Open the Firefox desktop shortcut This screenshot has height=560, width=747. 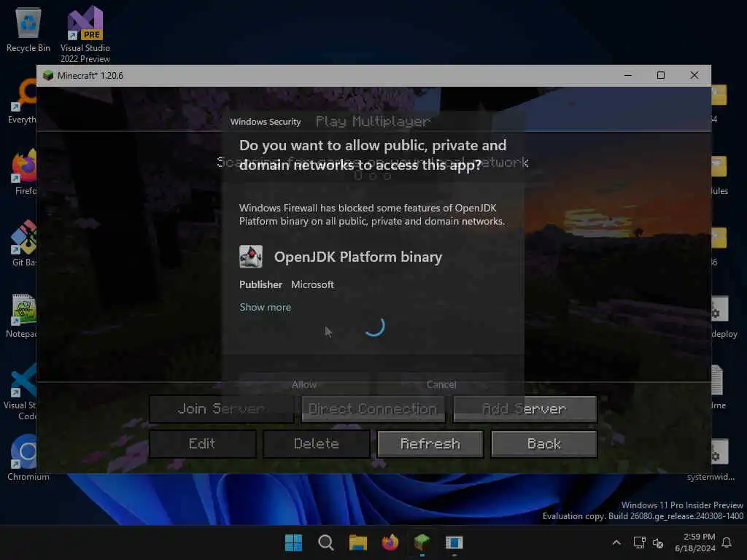25,172
